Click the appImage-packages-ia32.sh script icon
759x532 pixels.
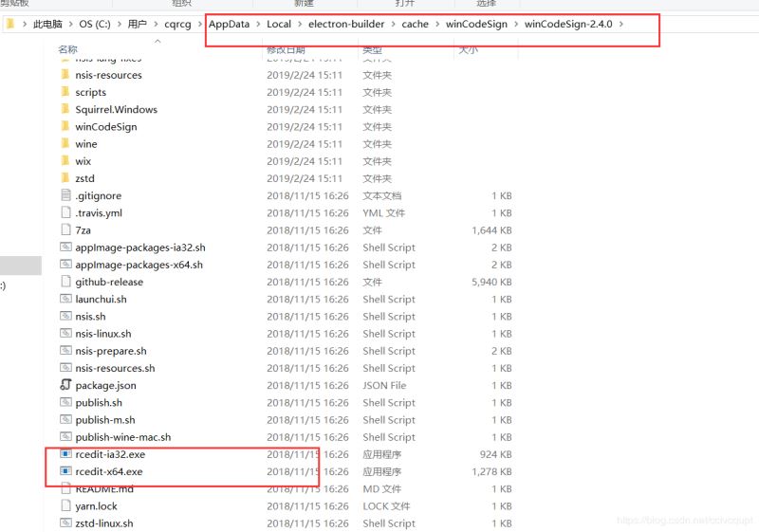65,248
